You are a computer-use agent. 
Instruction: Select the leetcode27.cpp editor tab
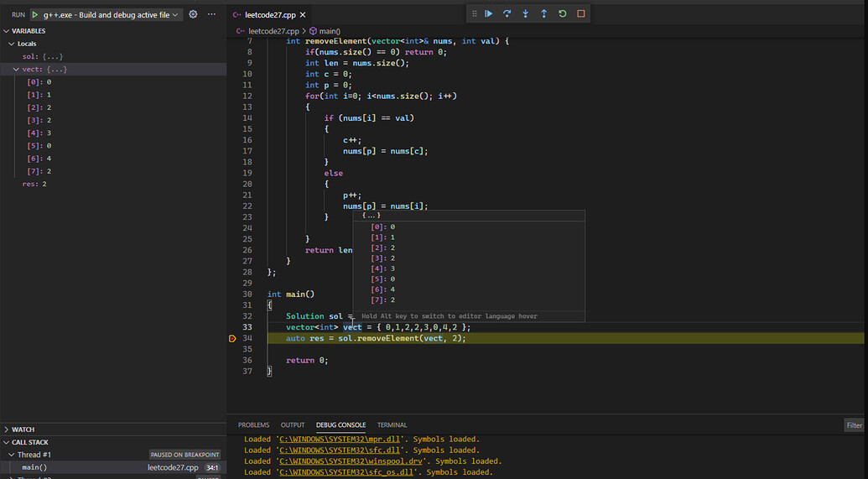click(271, 15)
